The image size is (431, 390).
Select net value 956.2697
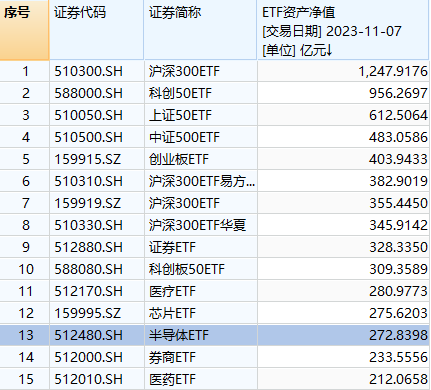click(343, 93)
